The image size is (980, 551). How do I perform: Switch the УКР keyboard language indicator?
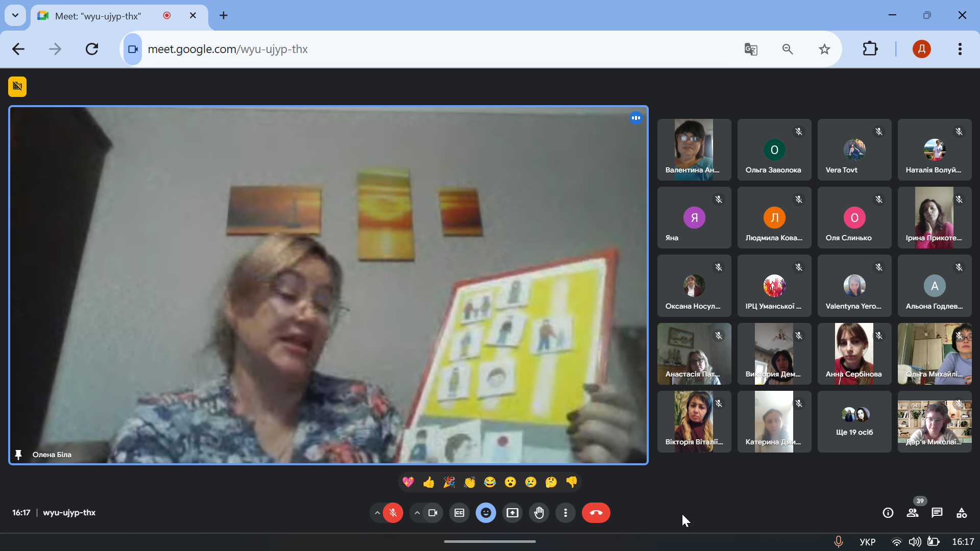click(867, 542)
